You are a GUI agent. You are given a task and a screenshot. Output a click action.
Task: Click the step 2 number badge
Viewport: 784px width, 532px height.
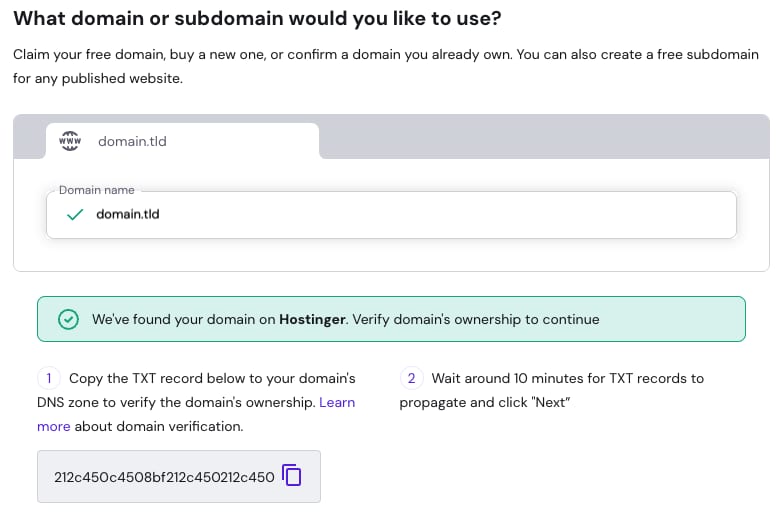410,378
